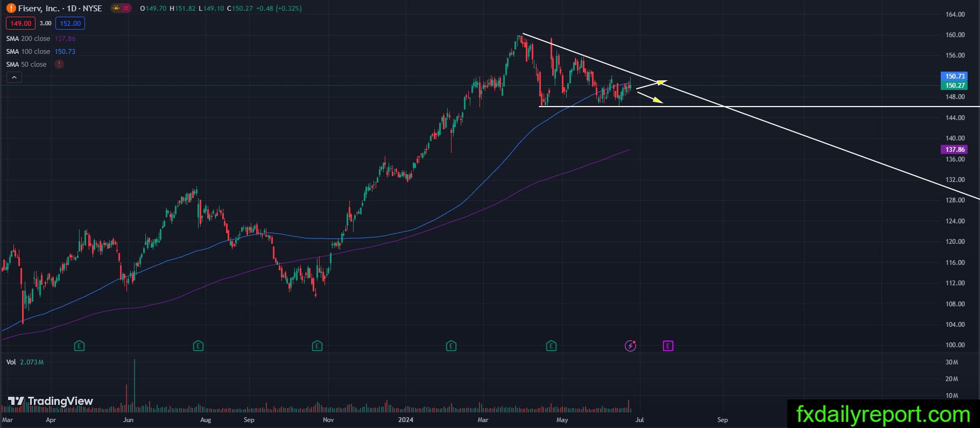The image size is (980, 428).
Task: Click the Apr label on the time axis
Action: tap(51, 420)
